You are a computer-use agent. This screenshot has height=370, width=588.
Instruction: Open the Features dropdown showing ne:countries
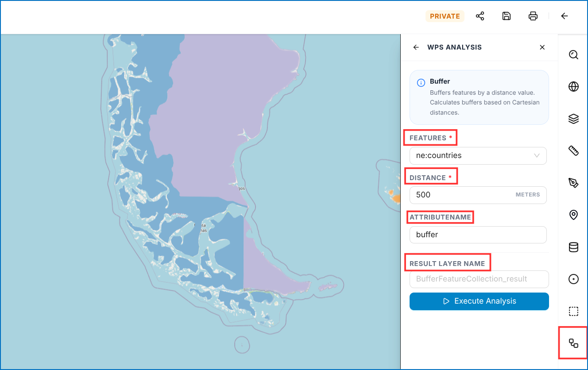pos(478,156)
